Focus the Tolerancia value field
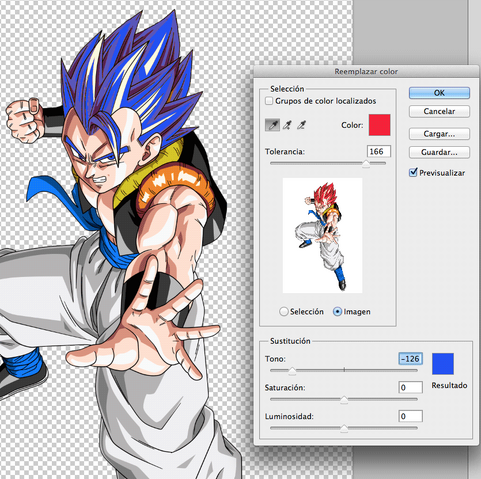The height and width of the screenshot is (479, 481). [x=379, y=152]
